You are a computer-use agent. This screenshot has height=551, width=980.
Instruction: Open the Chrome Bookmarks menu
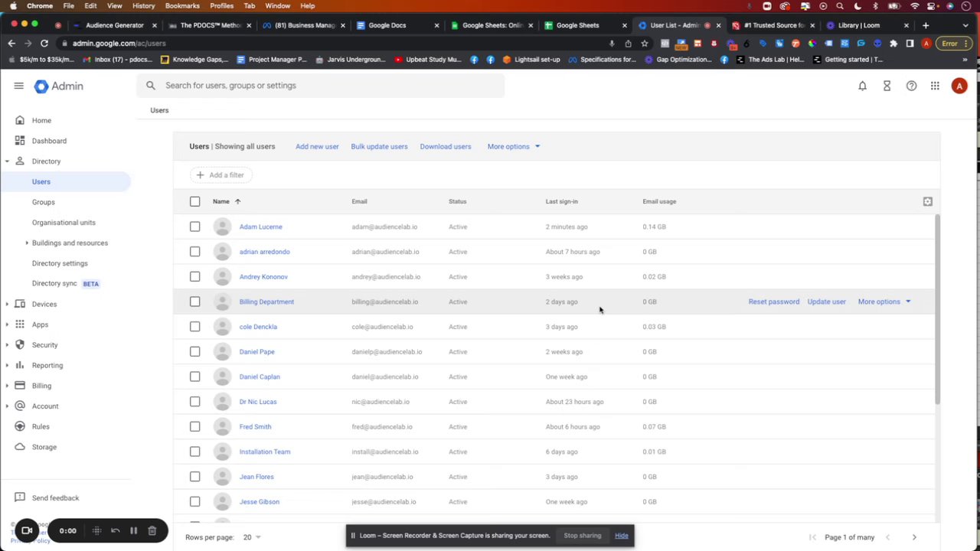coord(182,6)
